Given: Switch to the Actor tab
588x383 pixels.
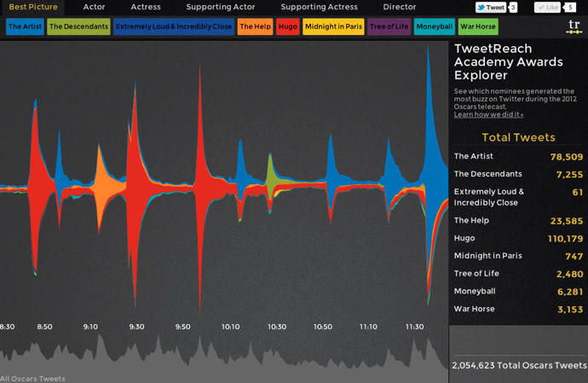Looking at the screenshot, I should [x=94, y=7].
